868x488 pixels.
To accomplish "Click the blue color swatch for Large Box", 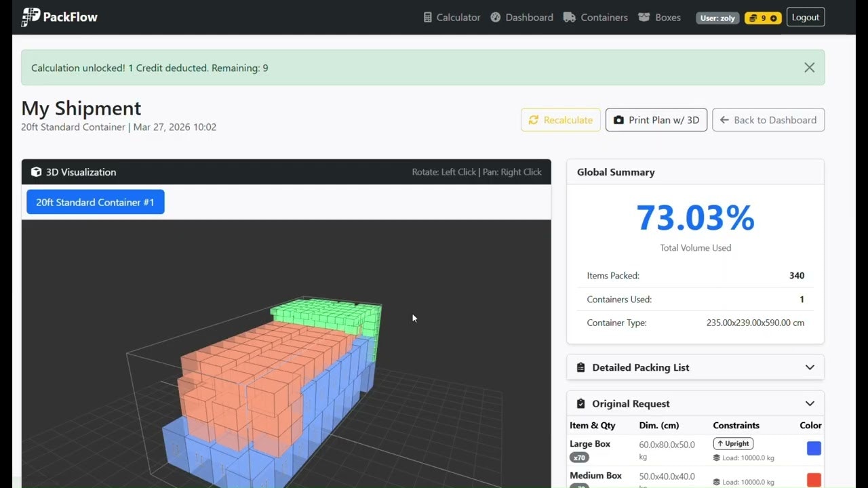I will (x=814, y=448).
